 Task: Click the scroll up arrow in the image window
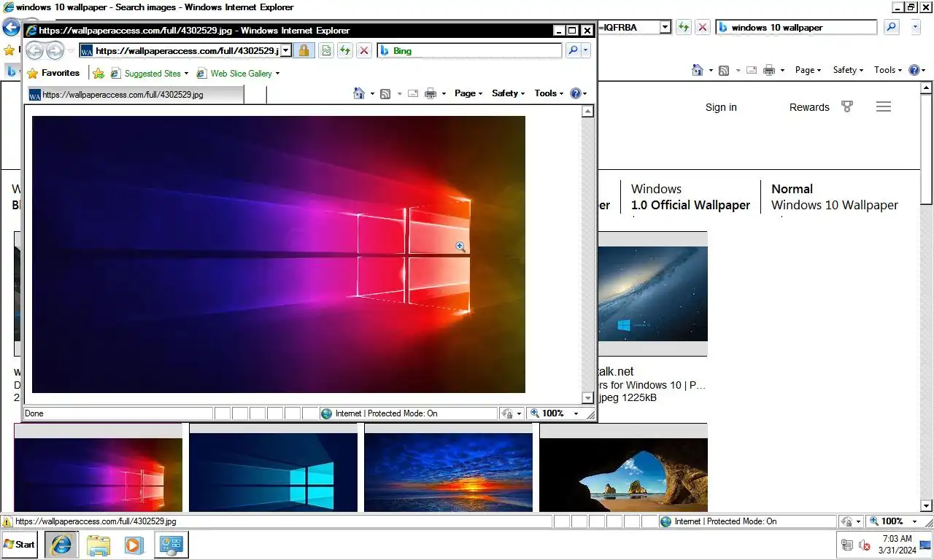pyautogui.click(x=587, y=111)
